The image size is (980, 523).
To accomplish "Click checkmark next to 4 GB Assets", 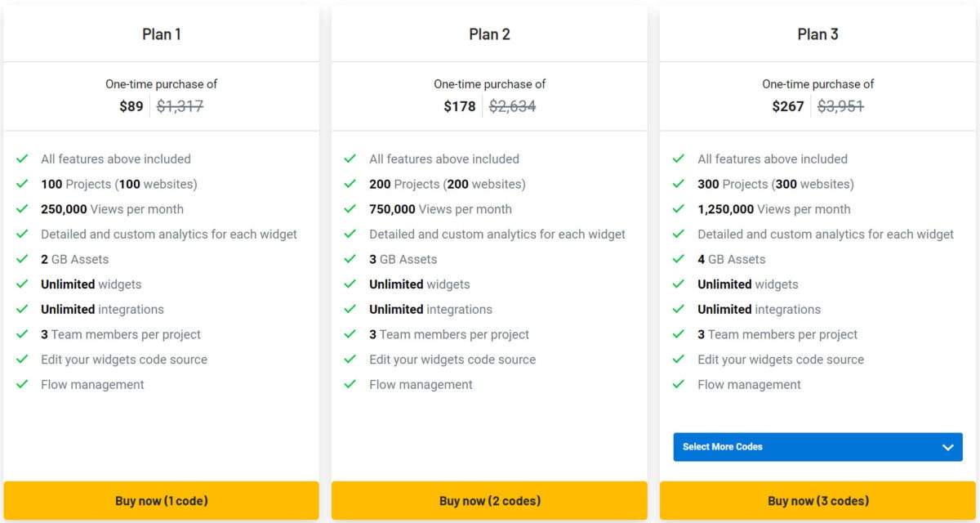I will (679, 259).
